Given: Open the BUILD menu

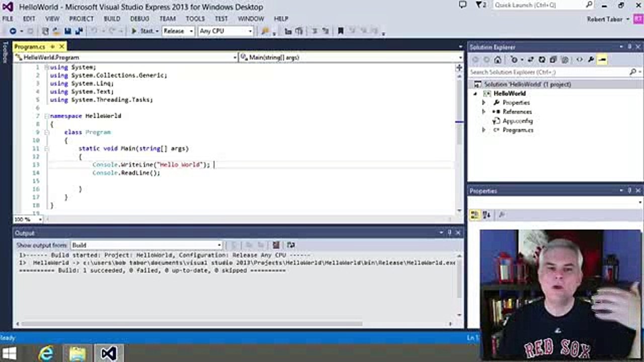Looking at the screenshot, I should [112, 19].
